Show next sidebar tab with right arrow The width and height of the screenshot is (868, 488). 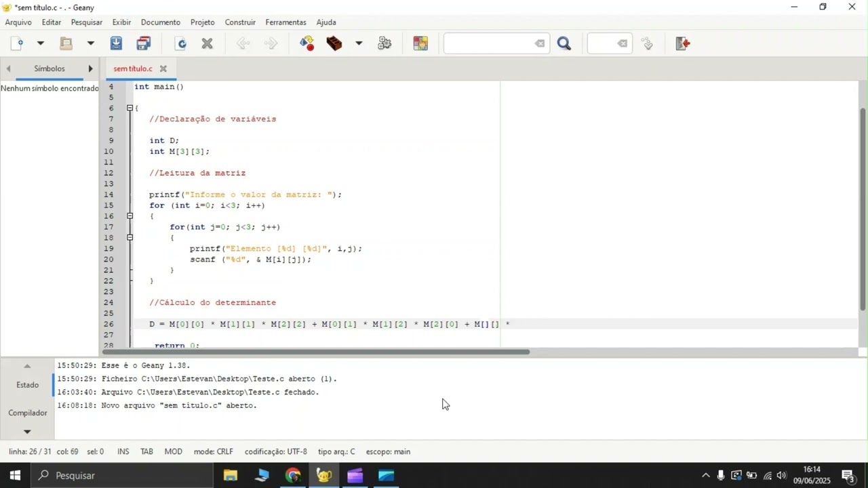click(x=90, y=68)
